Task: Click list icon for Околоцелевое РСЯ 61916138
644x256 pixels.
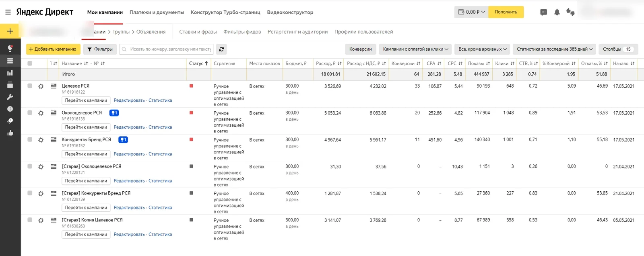Action: [54, 113]
